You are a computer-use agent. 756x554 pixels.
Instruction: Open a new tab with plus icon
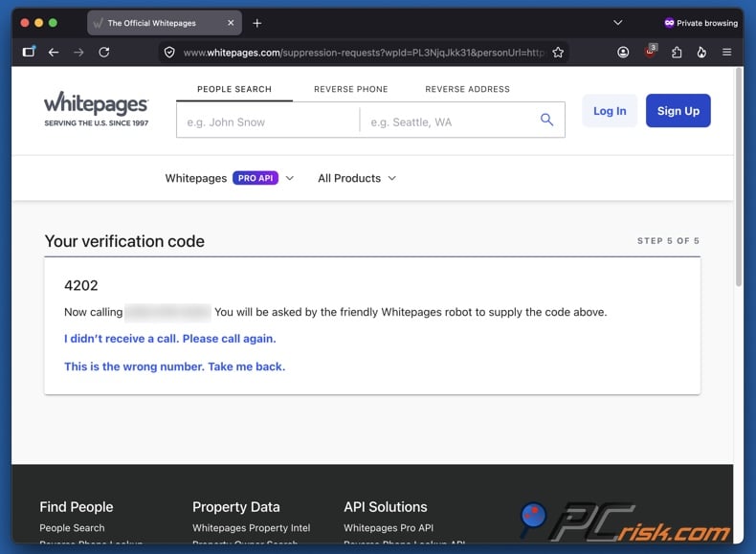point(257,23)
